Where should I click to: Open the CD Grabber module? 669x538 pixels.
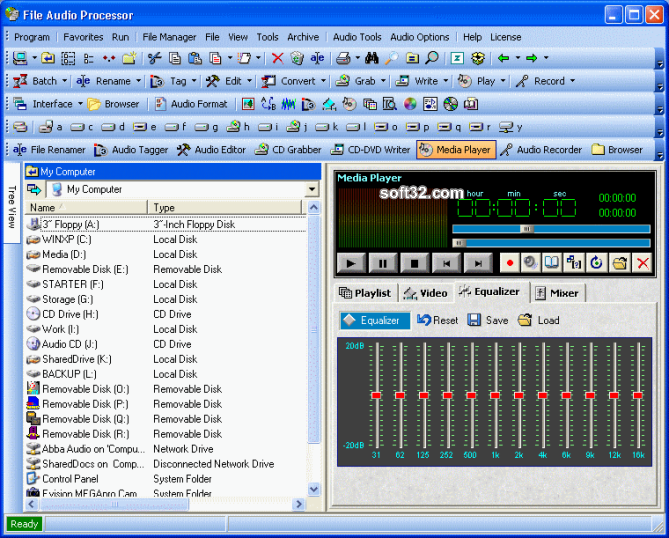click(288, 150)
